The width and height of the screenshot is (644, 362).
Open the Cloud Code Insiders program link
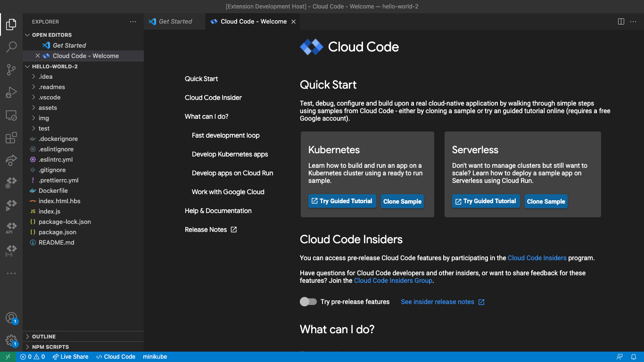click(x=537, y=258)
